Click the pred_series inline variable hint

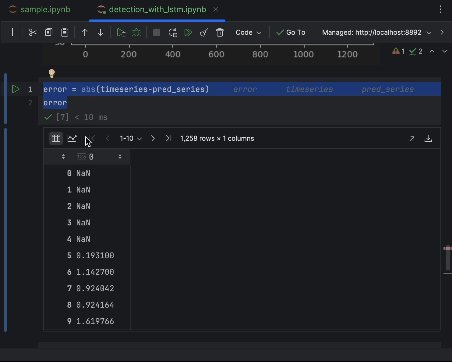click(387, 89)
